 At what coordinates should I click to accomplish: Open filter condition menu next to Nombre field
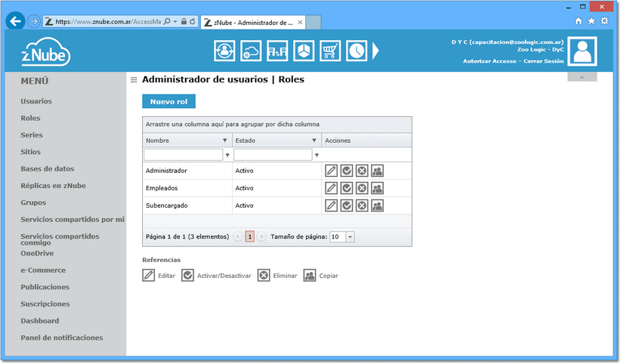point(227,156)
